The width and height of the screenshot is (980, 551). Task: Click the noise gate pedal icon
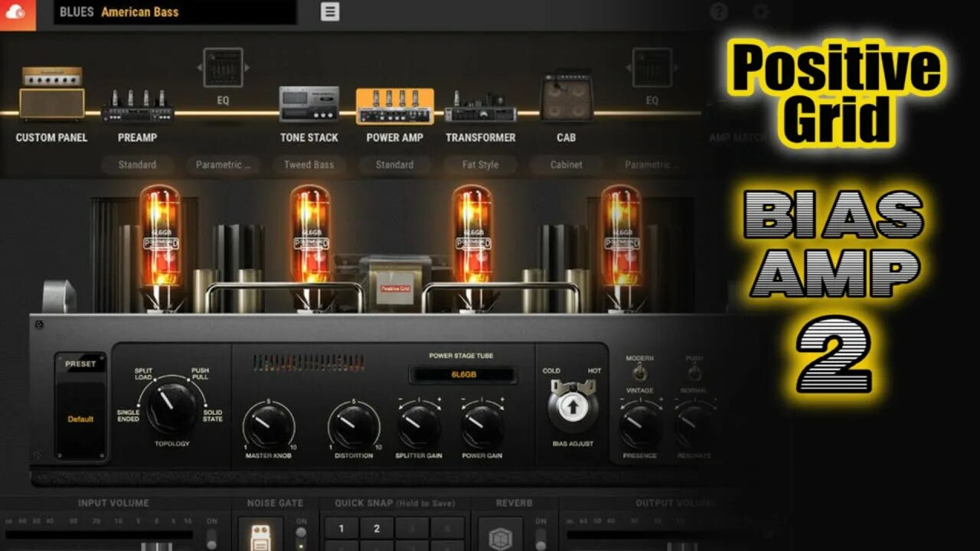[x=260, y=535]
